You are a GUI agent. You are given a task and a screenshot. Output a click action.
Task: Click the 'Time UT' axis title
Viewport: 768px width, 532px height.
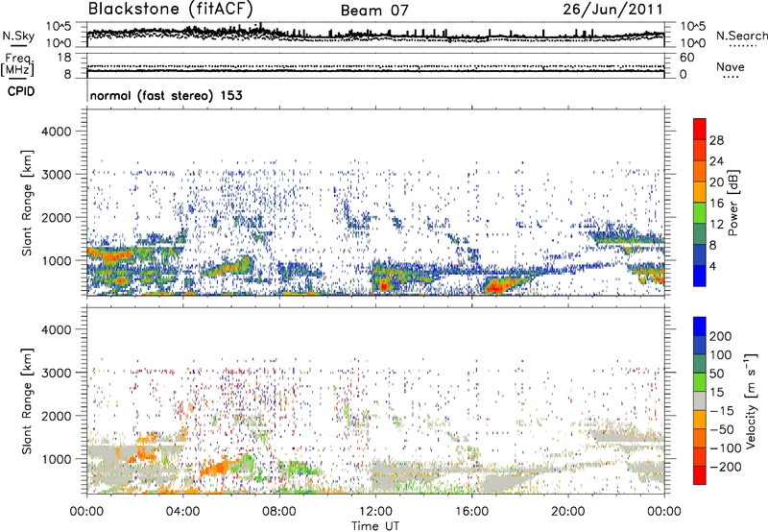[x=375, y=525]
